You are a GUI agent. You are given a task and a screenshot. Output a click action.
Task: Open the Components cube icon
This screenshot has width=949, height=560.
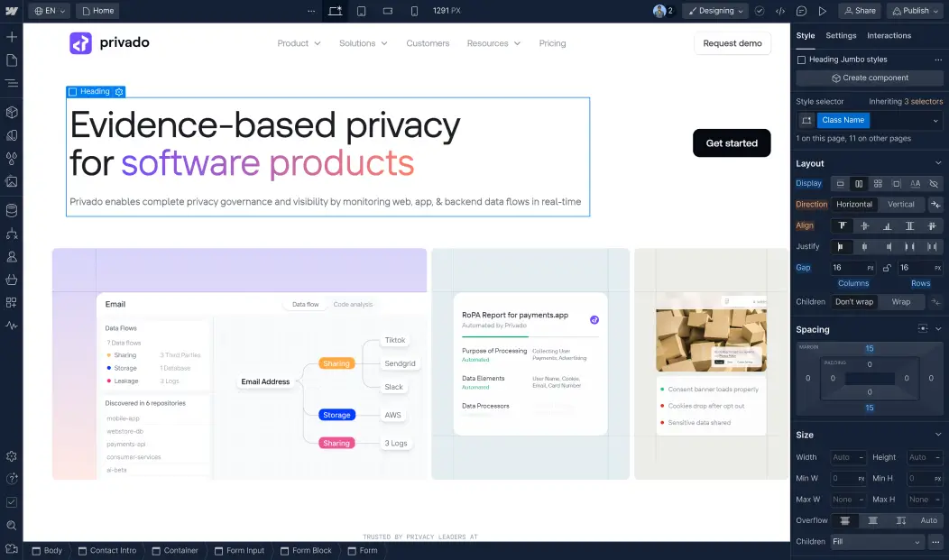click(12, 112)
